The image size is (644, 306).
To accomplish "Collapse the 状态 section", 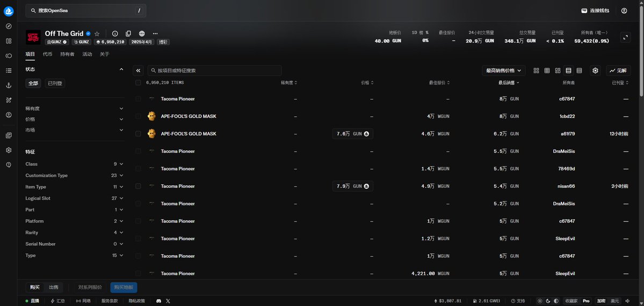I will [x=121, y=69].
